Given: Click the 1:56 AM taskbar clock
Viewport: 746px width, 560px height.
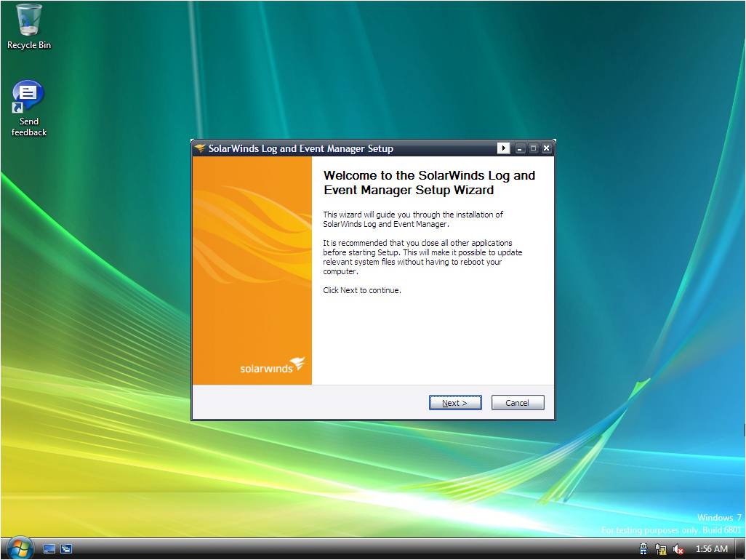Looking at the screenshot, I should [x=712, y=549].
